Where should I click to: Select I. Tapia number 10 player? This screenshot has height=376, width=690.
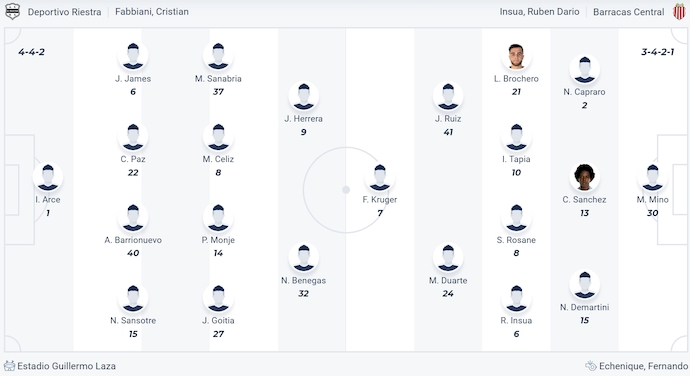[x=516, y=150]
